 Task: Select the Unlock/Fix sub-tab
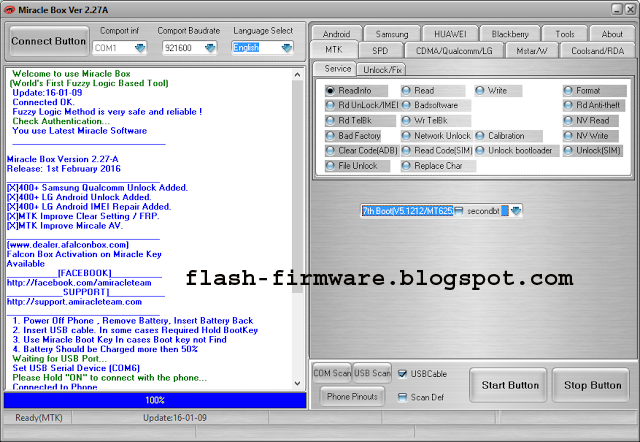382,70
